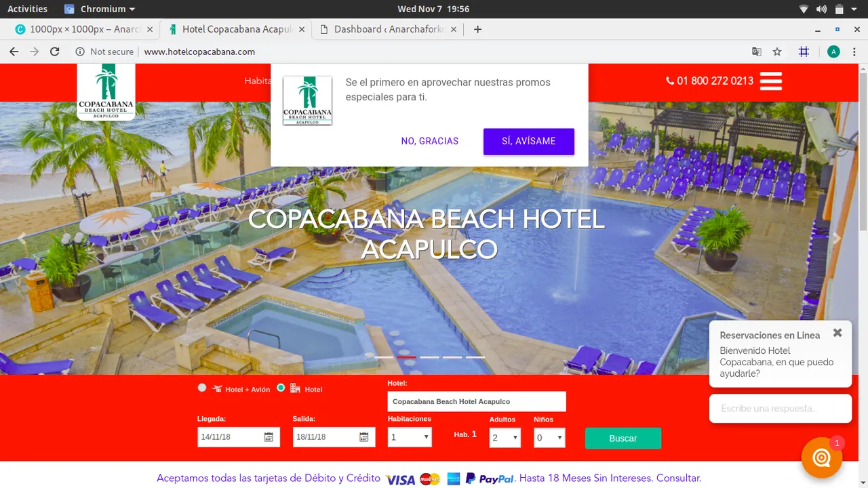868x488 pixels.
Task: Click the Buscar button
Action: click(x=623, y=439)
